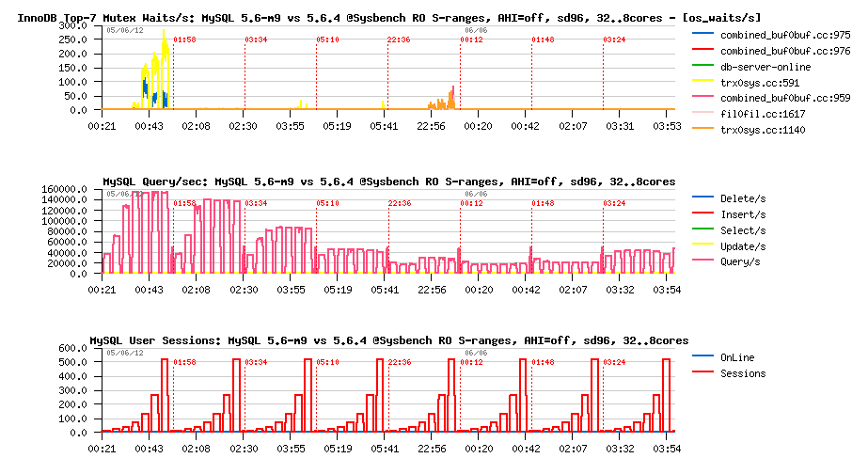Click the 22:36 marker in User Sessions chart
868x474 pixels.
click(399, 363)
